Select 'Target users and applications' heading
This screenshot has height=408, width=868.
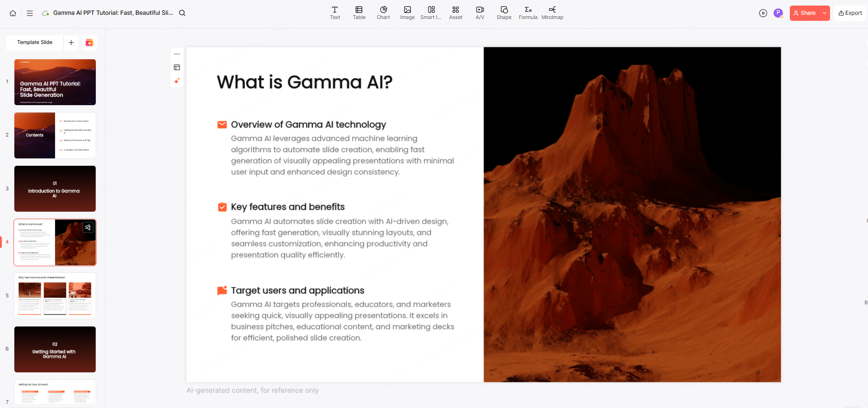click(x=298, y=290)
